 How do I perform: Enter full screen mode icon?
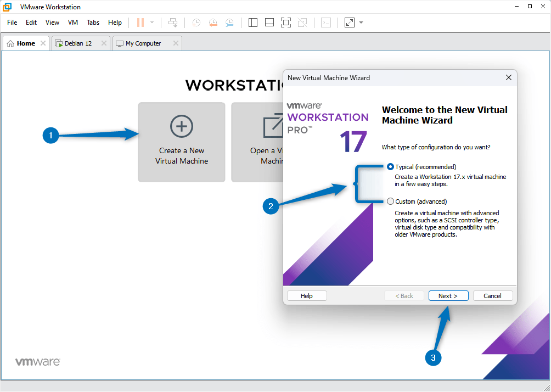tap(285, 23)
